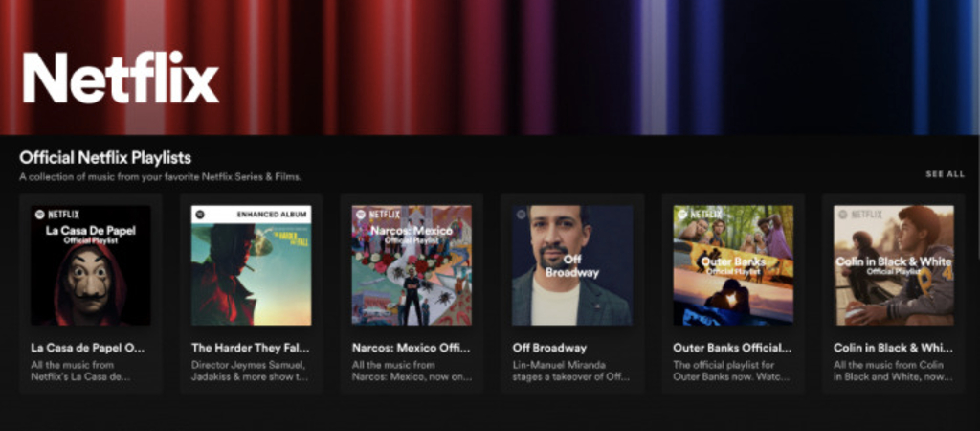Viewport: 980px width, 431px height.
Task: Click title 'Colin in Black & Whi...'
Action: coord(893,348)
